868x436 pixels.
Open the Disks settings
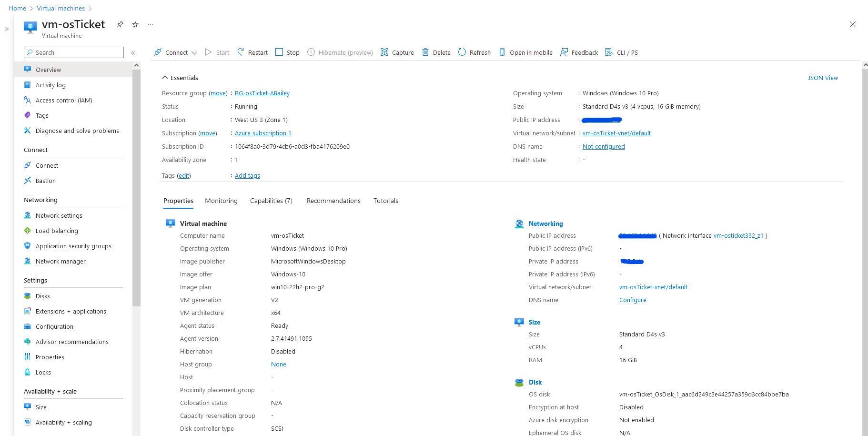coord(73,296)
